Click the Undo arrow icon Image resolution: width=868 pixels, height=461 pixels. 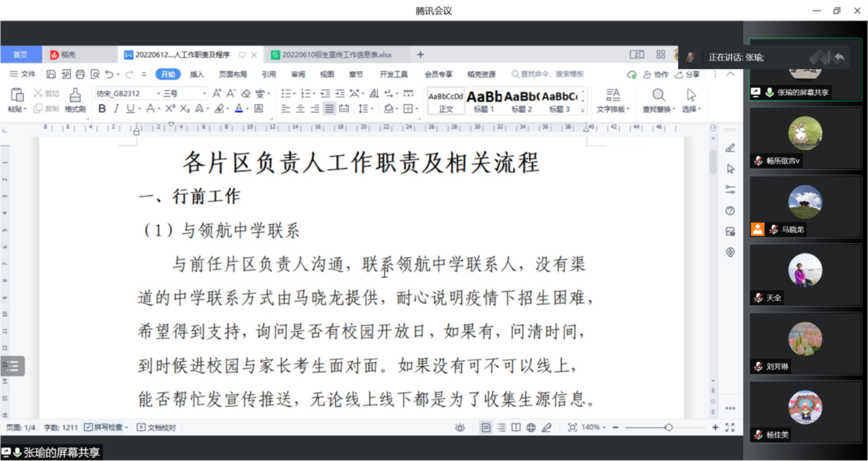[109, 74]
